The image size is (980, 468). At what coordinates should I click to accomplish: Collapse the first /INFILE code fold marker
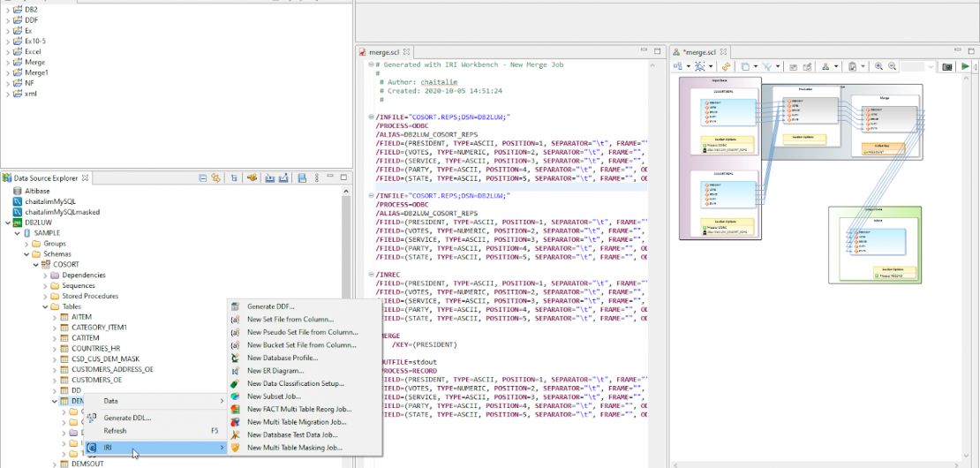point(373,117)
